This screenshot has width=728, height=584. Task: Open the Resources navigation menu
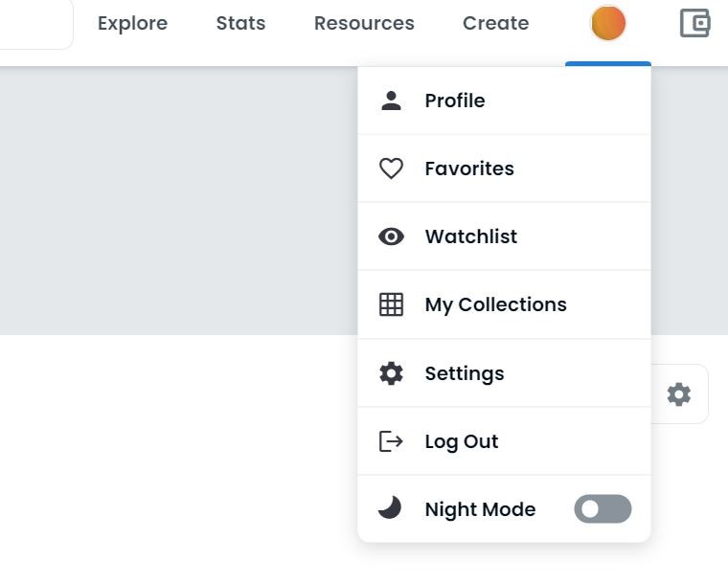[364, 23]
